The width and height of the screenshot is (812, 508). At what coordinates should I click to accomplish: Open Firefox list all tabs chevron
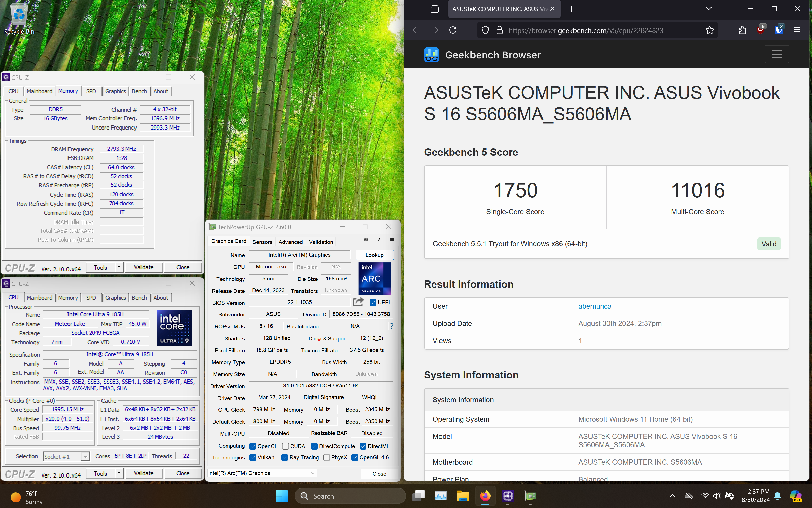click(709, 9)
